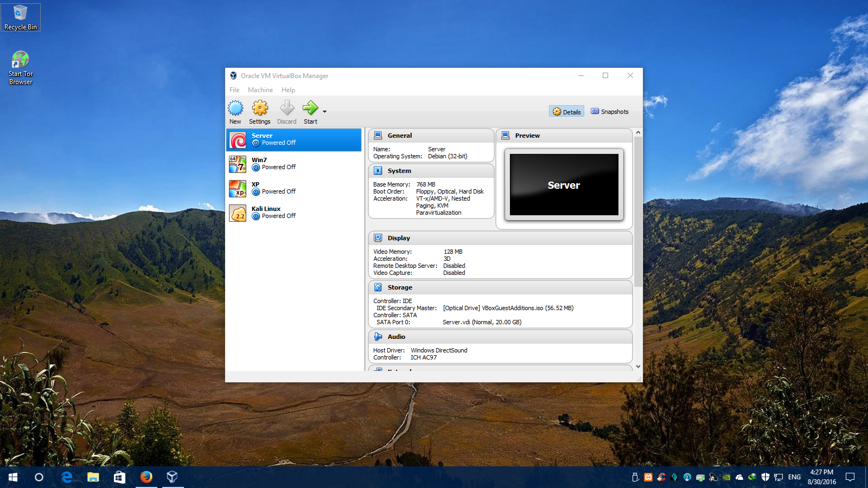
Task: Open Cortana search circle
Action: point(39,477)
